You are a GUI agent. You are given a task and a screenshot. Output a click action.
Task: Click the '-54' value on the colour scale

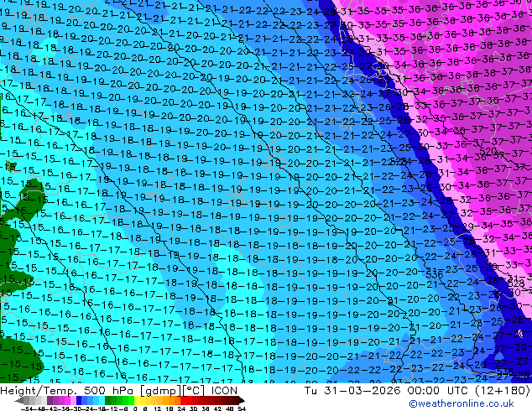click(25, 408)
